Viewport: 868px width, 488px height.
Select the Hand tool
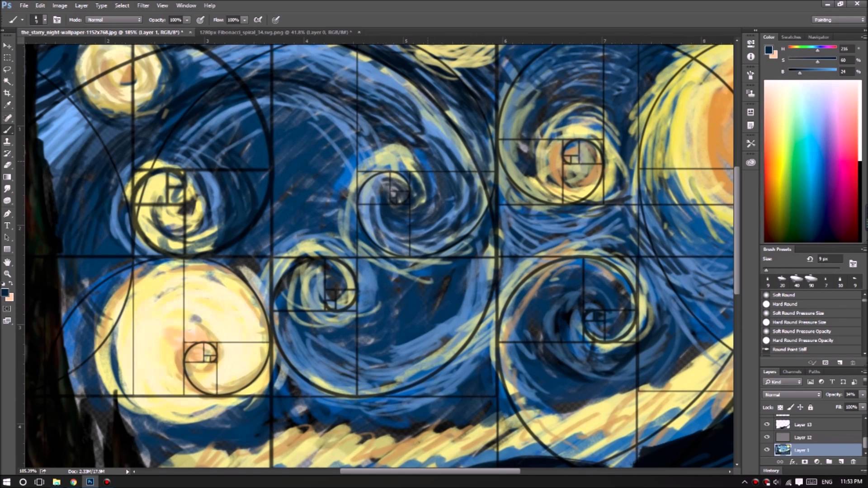(8, 261)
